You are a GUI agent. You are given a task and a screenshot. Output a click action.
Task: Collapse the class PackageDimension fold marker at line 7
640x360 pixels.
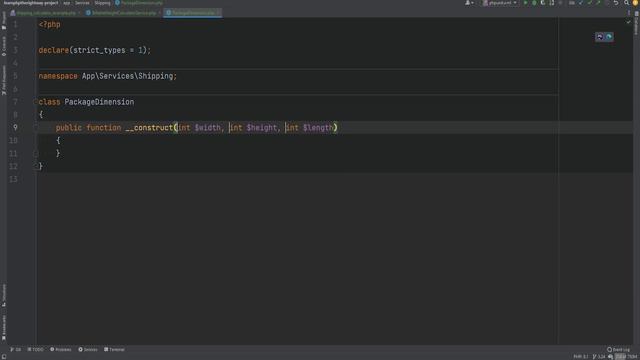pos(36,102)
